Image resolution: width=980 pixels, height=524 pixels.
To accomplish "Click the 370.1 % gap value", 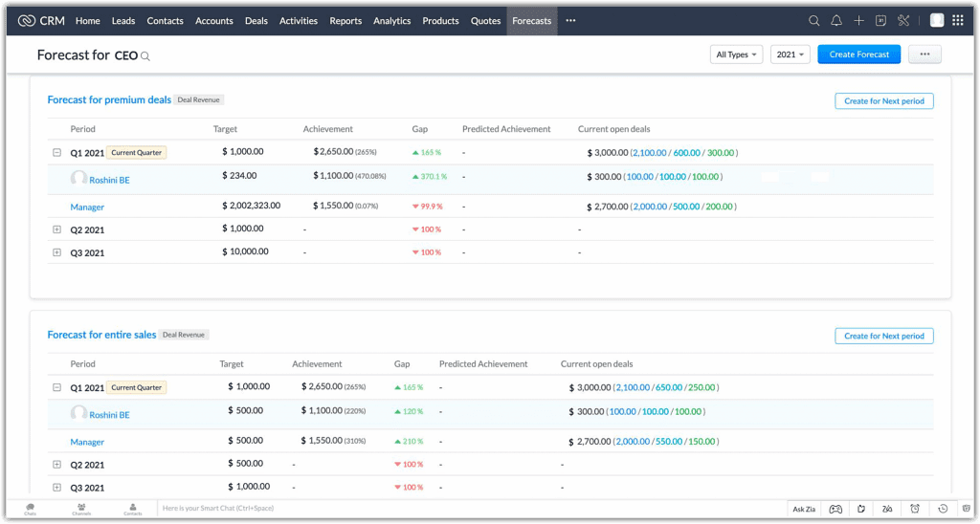I will coord(430,177).
